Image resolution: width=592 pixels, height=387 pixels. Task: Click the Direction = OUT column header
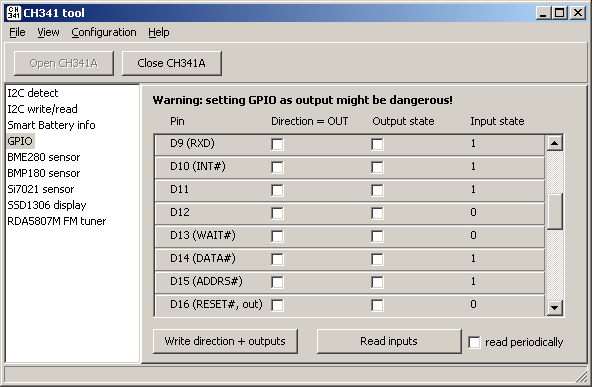pyautogui.click(x=310, y=121)
